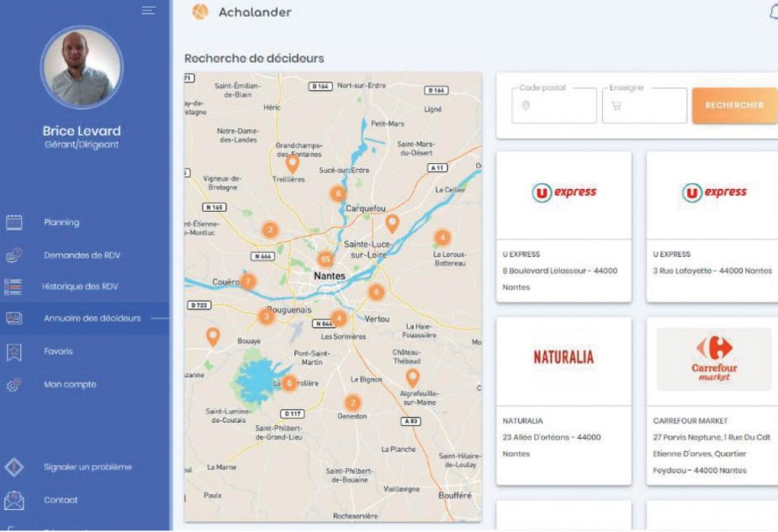This screenshot has width=778, height=532.
Task: Click the Planning calendar icon
Action: 14,223
